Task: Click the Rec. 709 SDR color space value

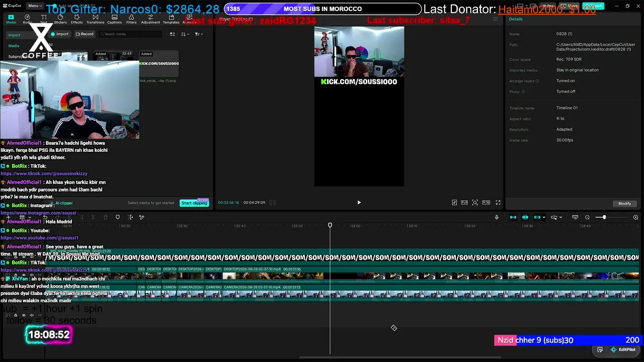Action: (x=569, y=59)
